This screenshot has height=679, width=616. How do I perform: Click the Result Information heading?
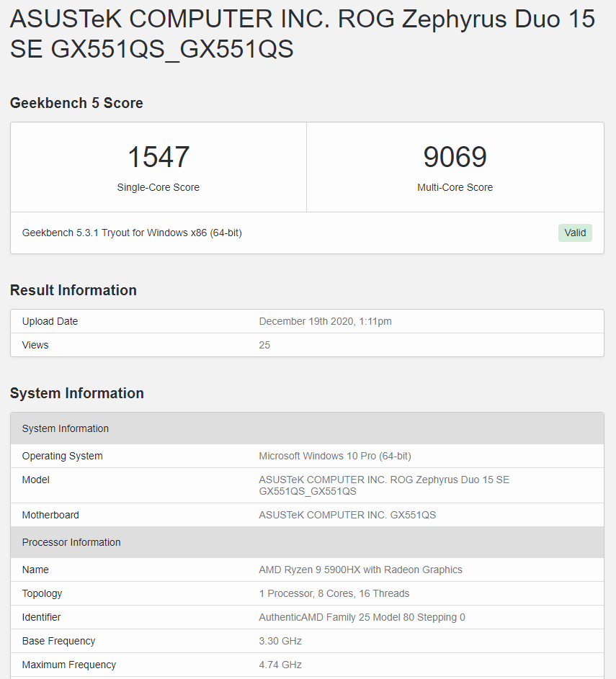click(x=73, y=290)
